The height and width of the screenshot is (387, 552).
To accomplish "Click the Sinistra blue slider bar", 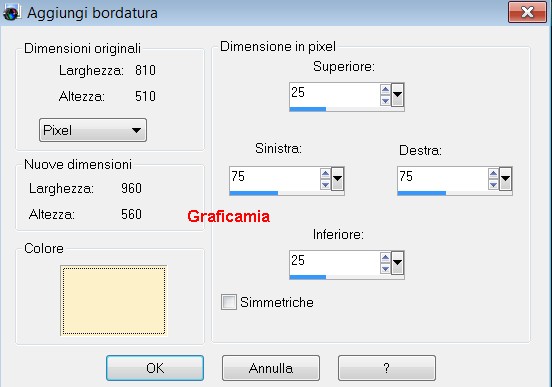I will (253, 193).
